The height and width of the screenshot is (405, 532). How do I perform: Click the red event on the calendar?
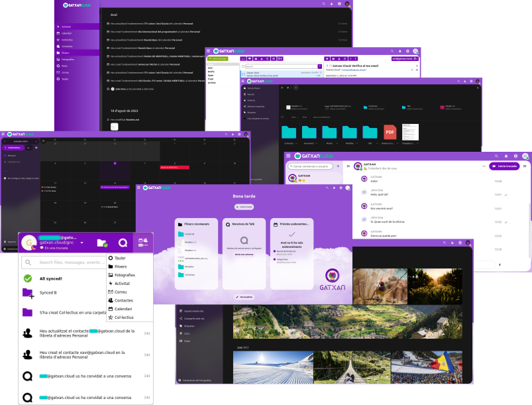point(174,167)
